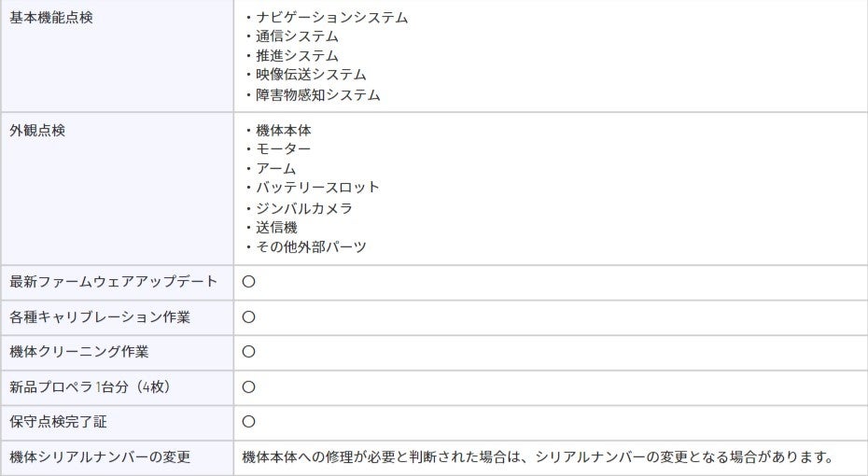Click the circle mark beside 保守点検完了証

point(248,422)
